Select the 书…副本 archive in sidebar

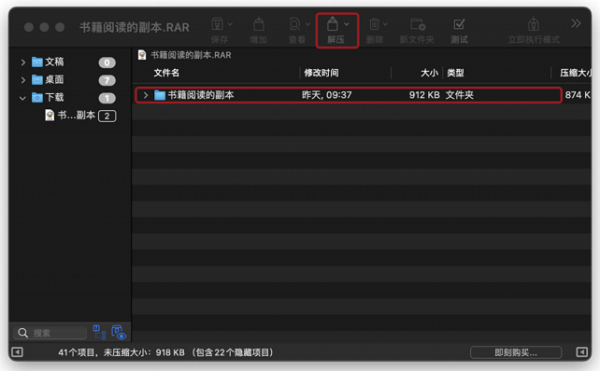coord(70,115)
